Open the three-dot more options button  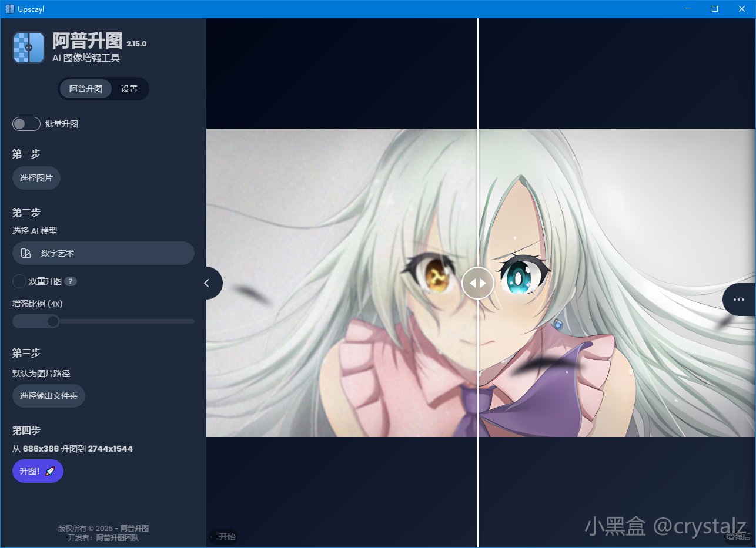click(739, 300)
